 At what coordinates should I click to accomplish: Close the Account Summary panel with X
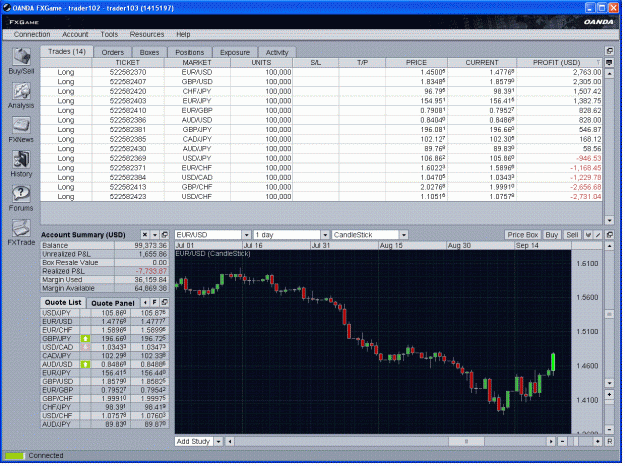[x=145, y=235]
